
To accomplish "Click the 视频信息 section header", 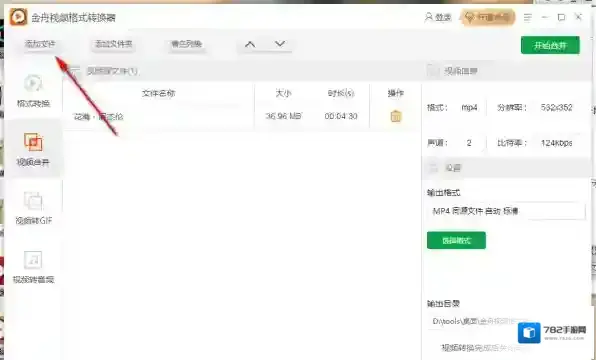I will [461, 71].
